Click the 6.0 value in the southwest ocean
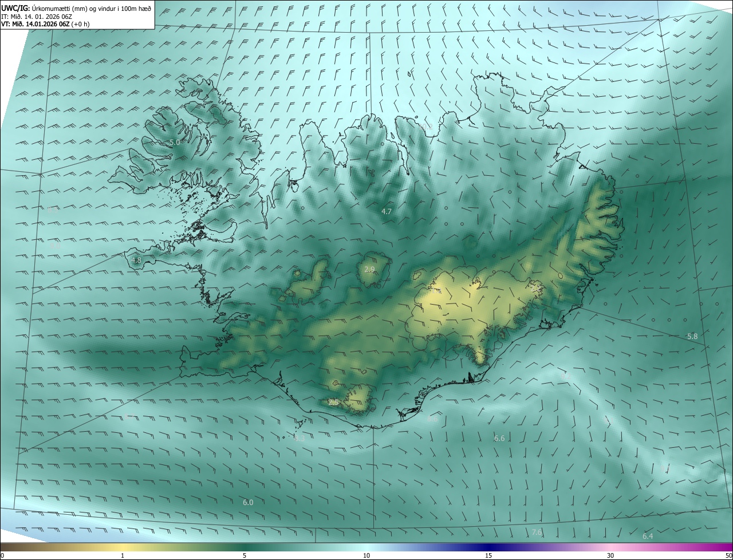This screenshot has width=733, height=560. click(248, 502)
